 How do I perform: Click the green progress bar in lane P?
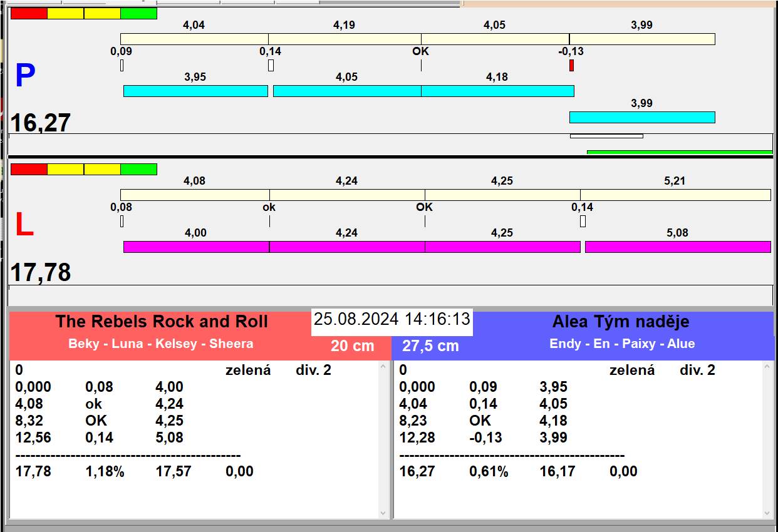coord(679,152)
